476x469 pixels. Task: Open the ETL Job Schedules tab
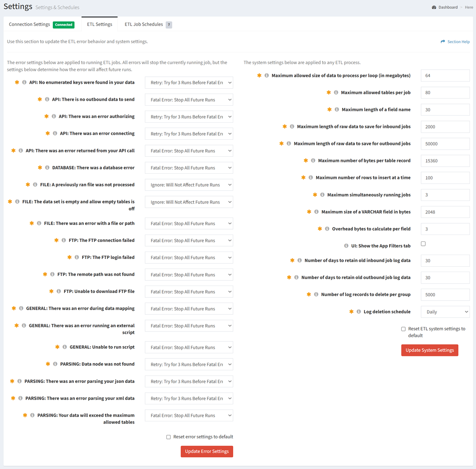click(144, 24)
